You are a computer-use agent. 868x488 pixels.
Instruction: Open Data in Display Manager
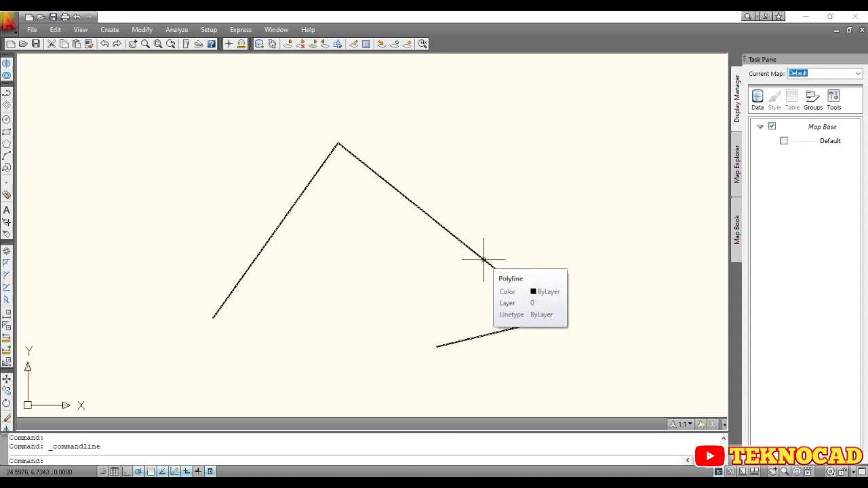(757, 100)
